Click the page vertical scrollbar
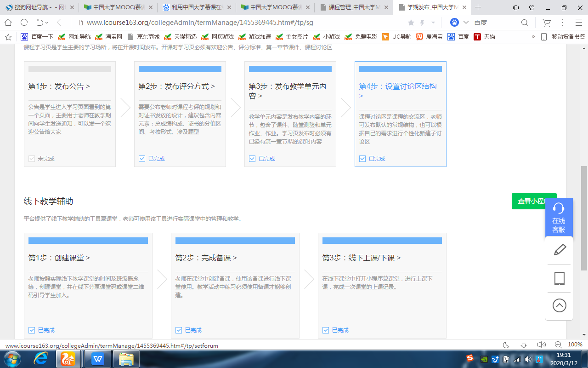This screenshot has height=368, width=588. [x=584, y=218]
